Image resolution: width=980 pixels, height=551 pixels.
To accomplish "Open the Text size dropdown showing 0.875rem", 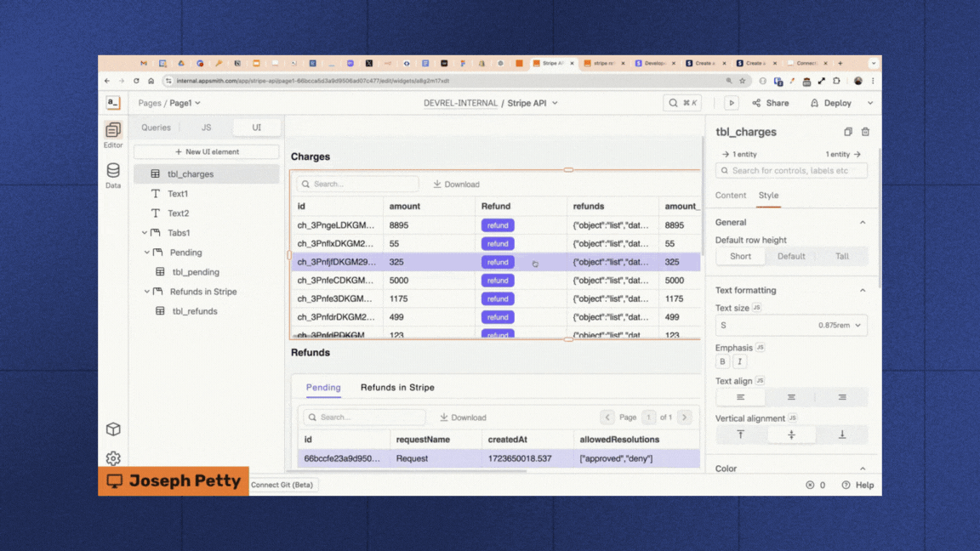I will point(790,325).
